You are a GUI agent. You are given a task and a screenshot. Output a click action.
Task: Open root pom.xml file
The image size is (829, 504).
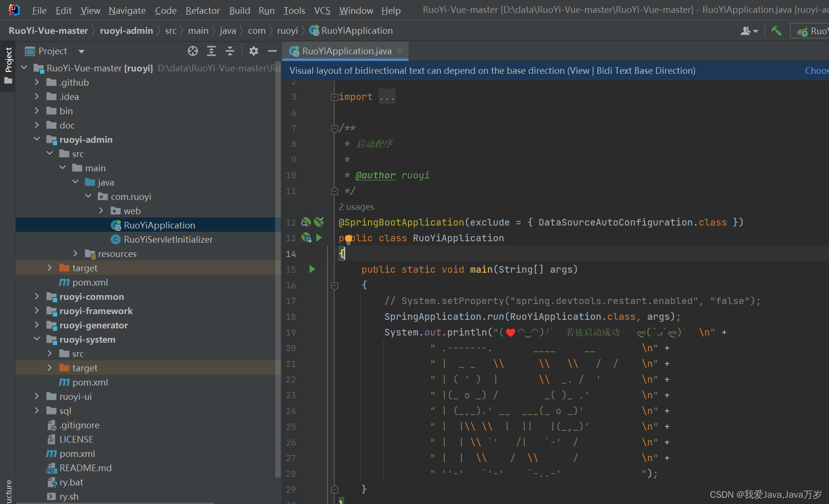pos(77,454)
